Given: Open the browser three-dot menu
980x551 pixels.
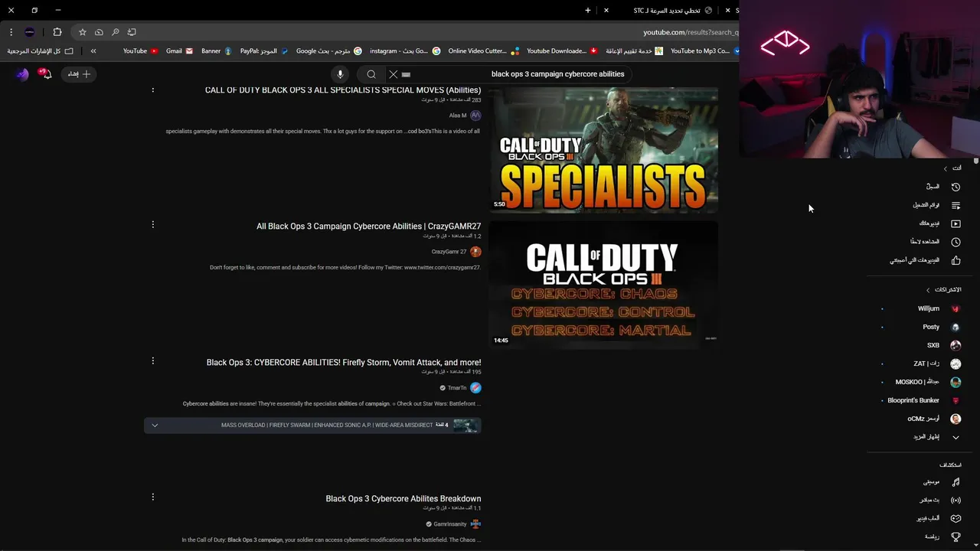Looking at the screenshot, I should pos(11,32).
